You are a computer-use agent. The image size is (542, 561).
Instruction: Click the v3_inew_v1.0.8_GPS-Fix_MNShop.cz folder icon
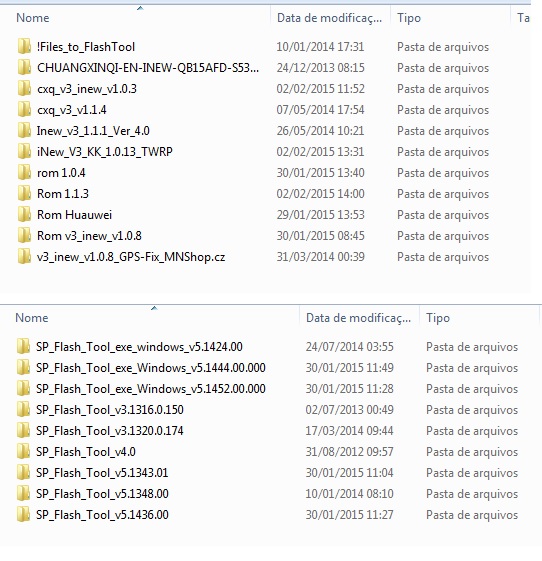click(24, 257)
